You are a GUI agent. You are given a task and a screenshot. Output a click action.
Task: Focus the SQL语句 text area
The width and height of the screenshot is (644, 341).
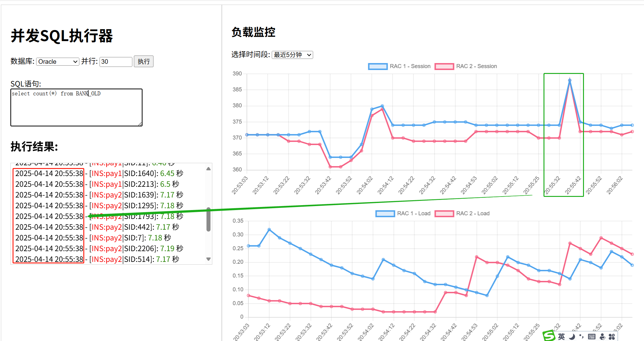(76, 108)
